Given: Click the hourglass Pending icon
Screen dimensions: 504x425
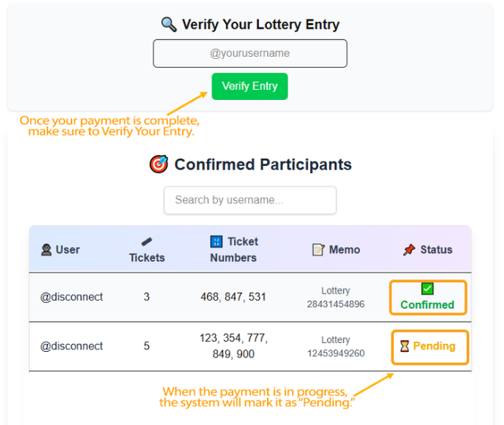Looking at the screenshot, I should 404,346.
